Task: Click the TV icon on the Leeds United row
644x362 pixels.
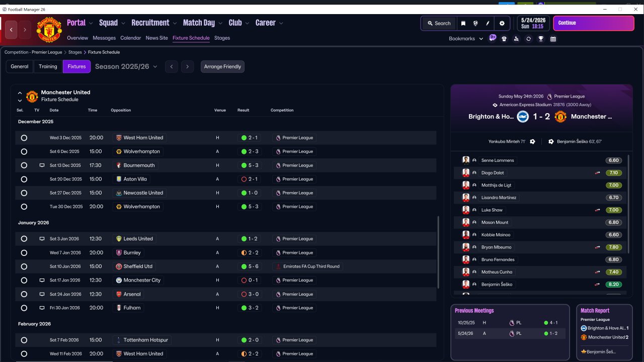Action: coord(42,239)
